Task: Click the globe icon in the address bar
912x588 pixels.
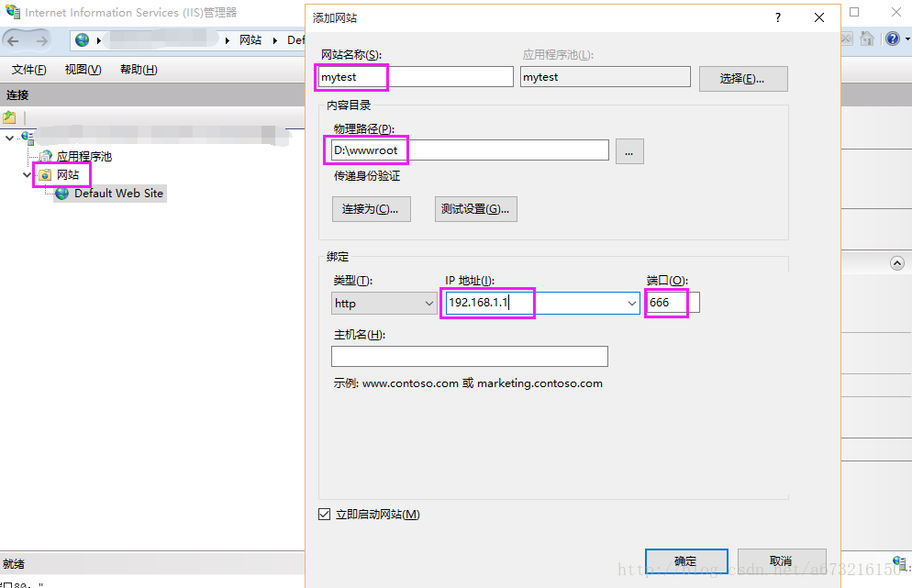Action: [83, 40]
